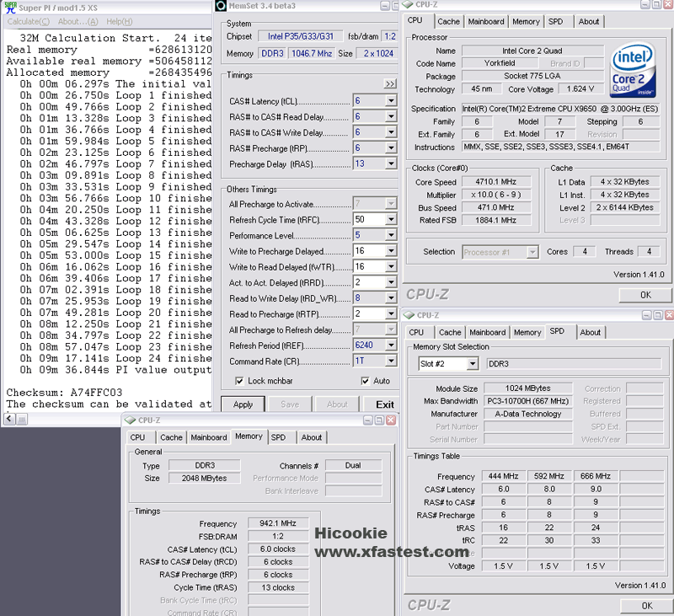Select the CPU tab in CPU-Z SPD window
The width and height of the screenshot is (674, 616).
pos(416,332)
